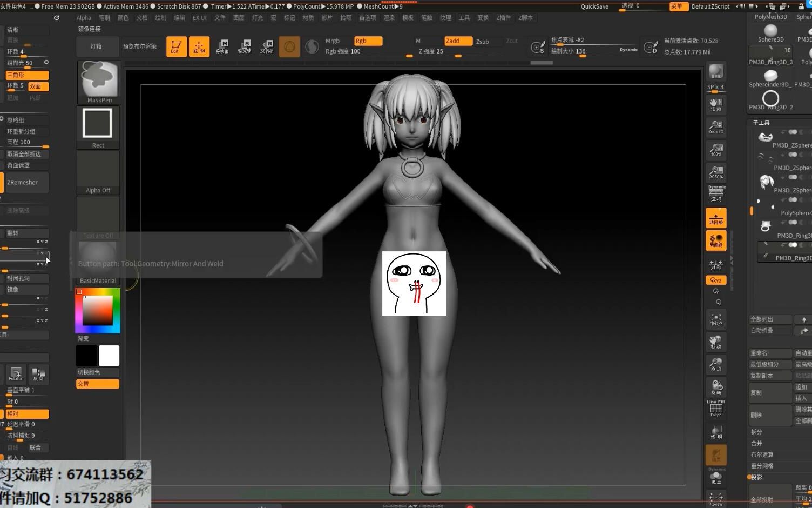Toggle visibility of the selected PM3D_Ring3D subtool
Image resolution: width=812 pixels, height=508 pixels.
(793, 245)
